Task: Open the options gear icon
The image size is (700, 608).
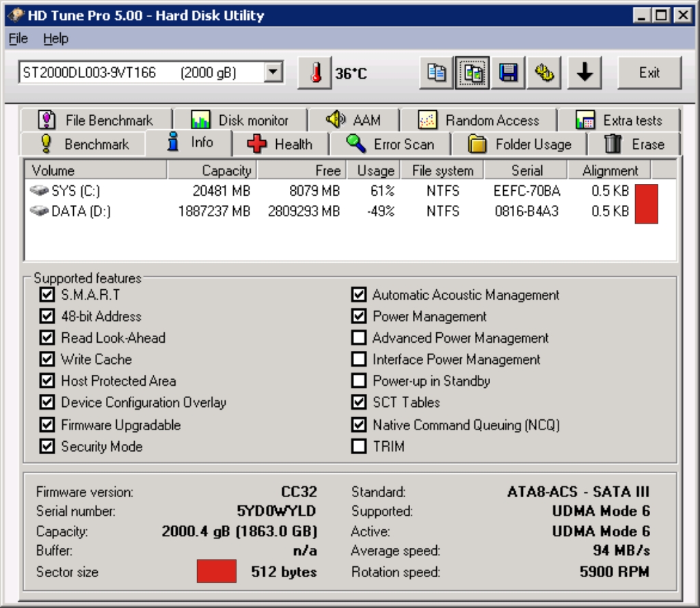Action: [544, 72]
